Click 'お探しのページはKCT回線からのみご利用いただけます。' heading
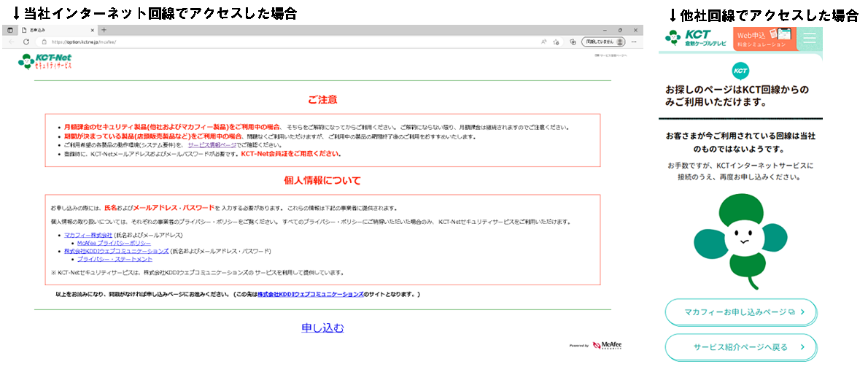The image size is (868, 372). click(737, 96)
